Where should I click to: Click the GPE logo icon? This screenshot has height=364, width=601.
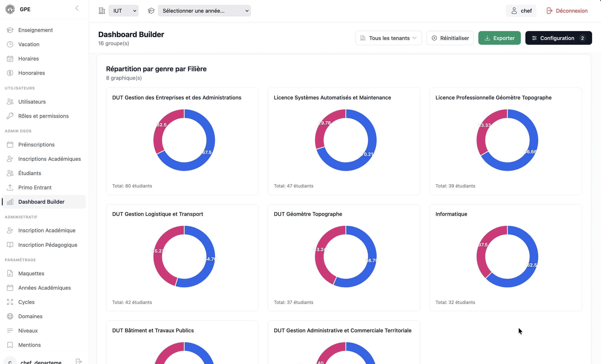(x=10, y=9)
